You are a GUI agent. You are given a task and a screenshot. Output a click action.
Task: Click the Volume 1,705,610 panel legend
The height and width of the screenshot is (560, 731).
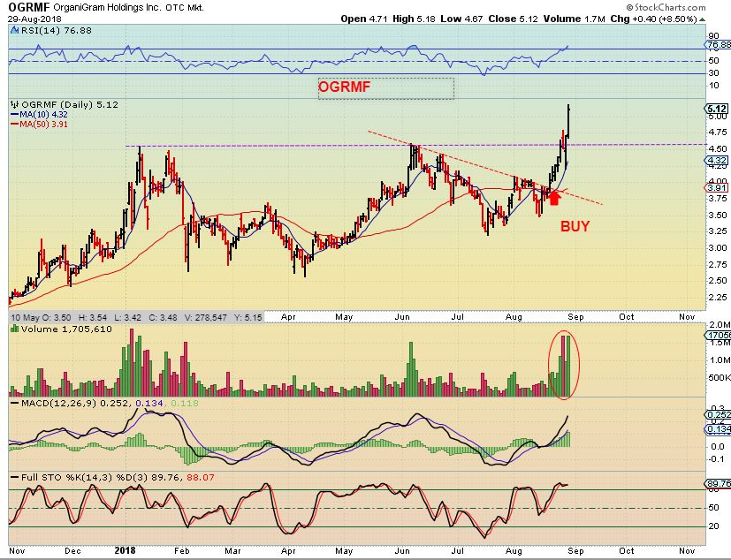(x=65, y=329)
